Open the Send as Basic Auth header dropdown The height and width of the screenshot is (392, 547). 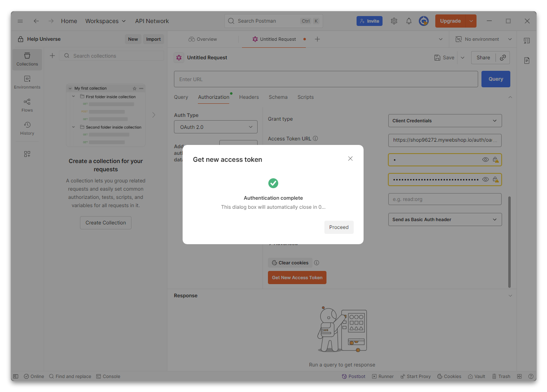tap(445, 219)
